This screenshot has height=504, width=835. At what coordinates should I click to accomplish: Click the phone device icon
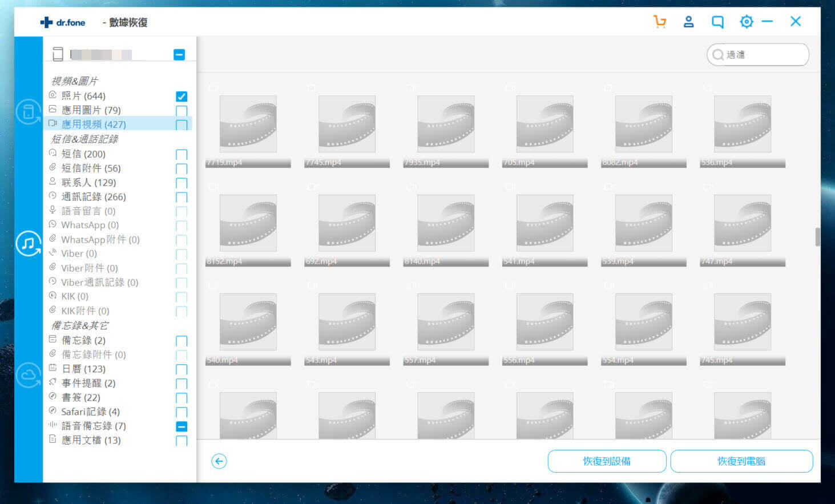point(58,54)
